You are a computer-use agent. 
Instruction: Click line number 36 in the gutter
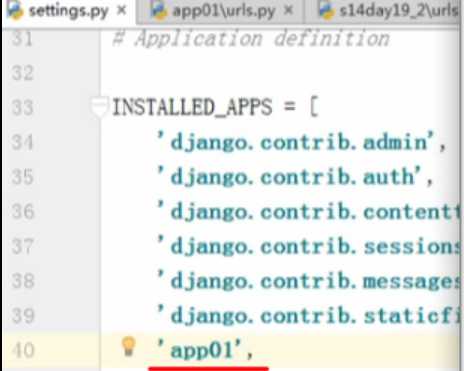(x=22, y=212)
